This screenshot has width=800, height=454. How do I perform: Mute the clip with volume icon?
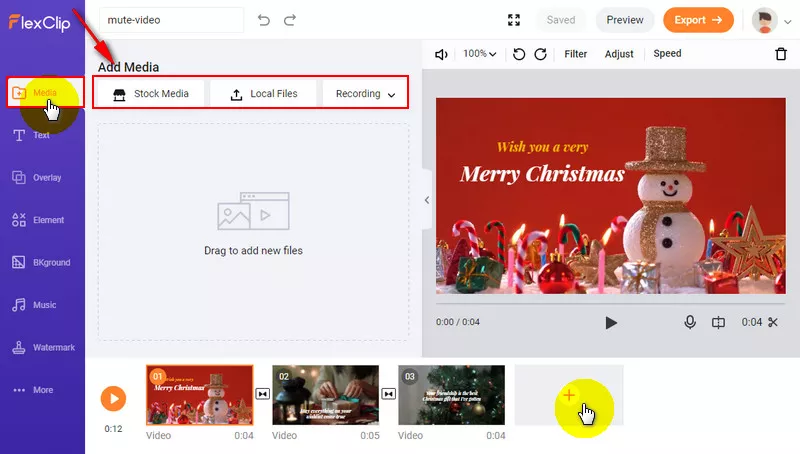[441, 54]
